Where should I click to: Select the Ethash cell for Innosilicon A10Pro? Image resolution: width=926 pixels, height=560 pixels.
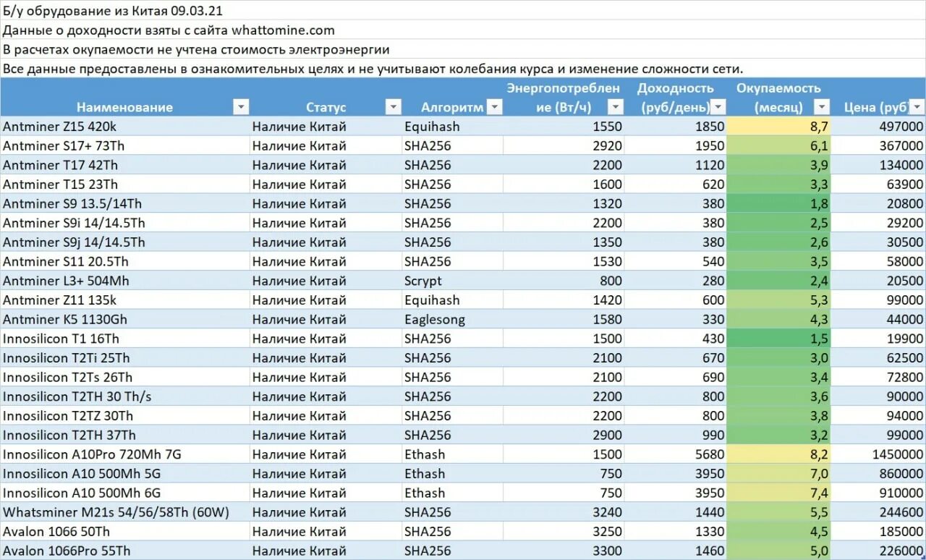click(452, 454)
